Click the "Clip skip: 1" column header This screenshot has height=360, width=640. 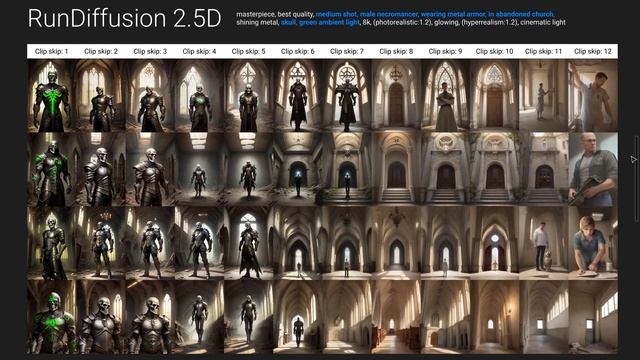pos(51,51)
